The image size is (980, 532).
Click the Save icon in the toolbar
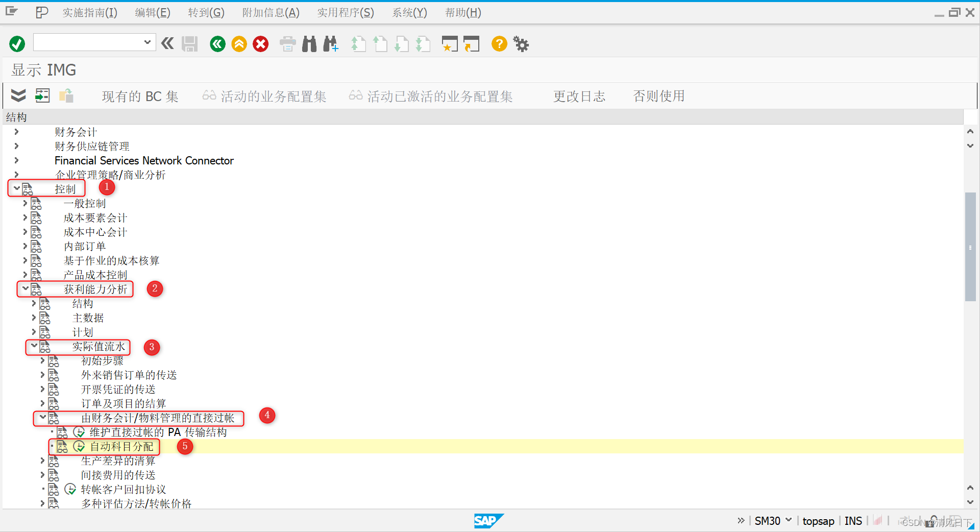click(189, 44)
